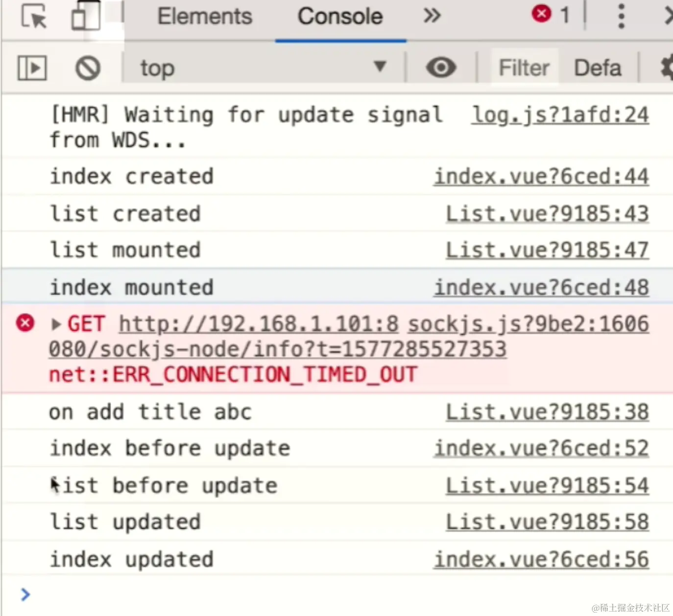Select the 'index mounted' log message
This screenshot has width=673, height=616.
[x=131, y=287]
